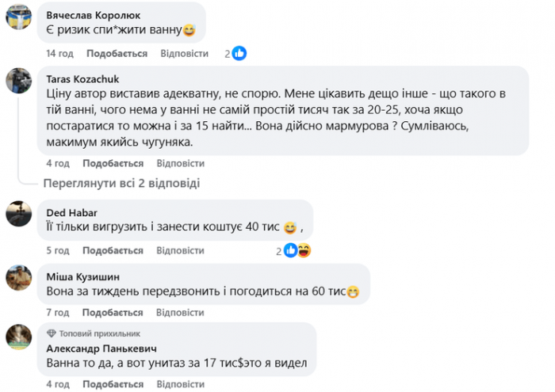Open Міша Кузишин's avatar

(19, 277)
